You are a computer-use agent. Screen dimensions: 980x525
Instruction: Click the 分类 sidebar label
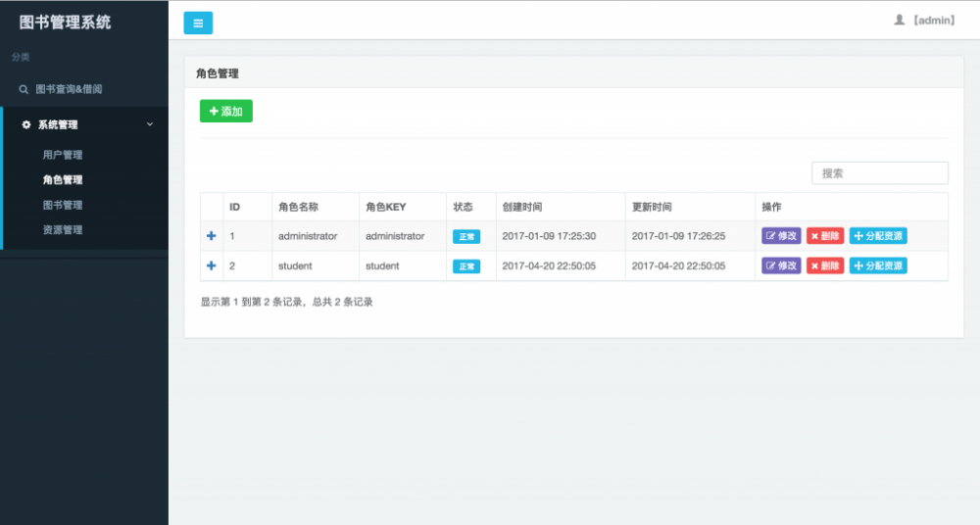pyautogui.click(x=21, y=57)
